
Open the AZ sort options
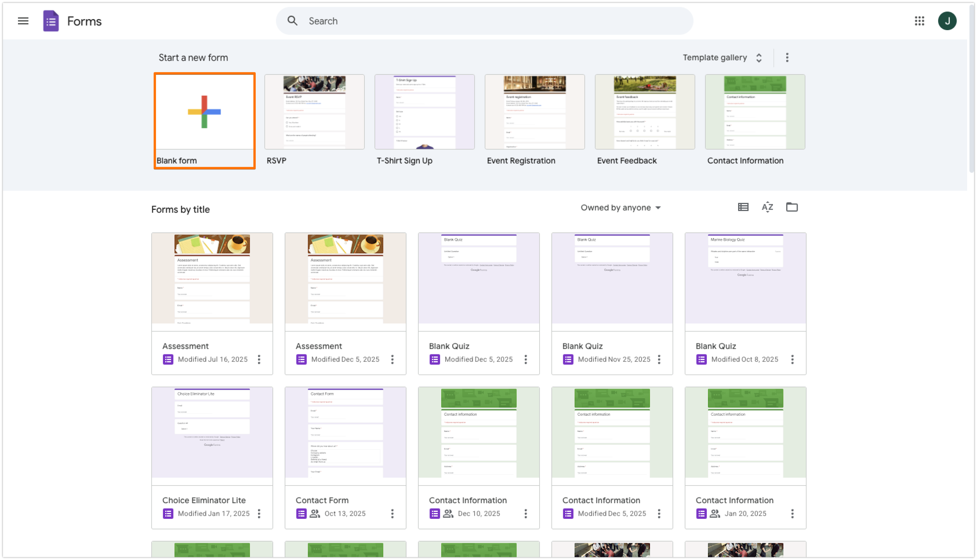tap(767, 207)
